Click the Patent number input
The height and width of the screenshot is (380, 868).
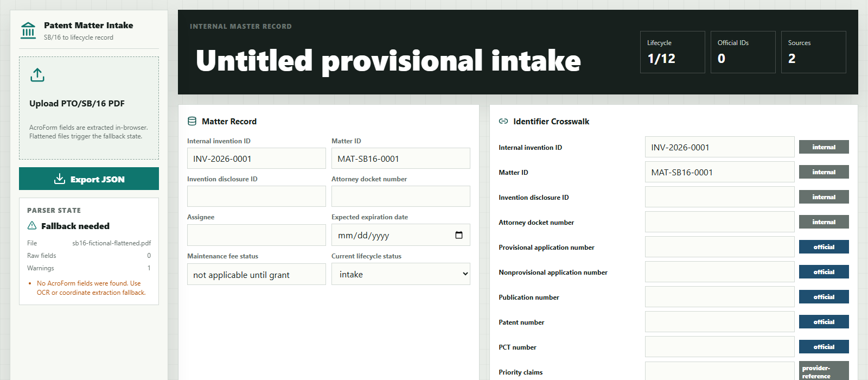pos(720,322)
